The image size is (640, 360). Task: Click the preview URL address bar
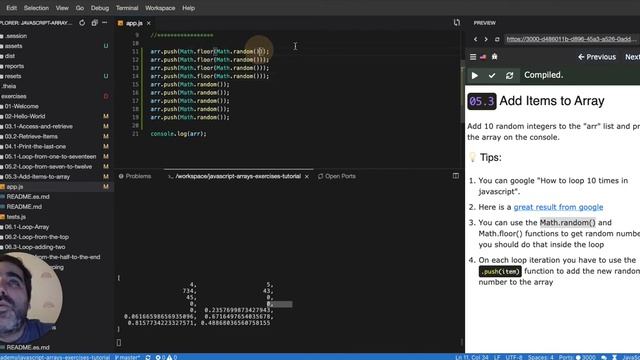pos(571,39)
